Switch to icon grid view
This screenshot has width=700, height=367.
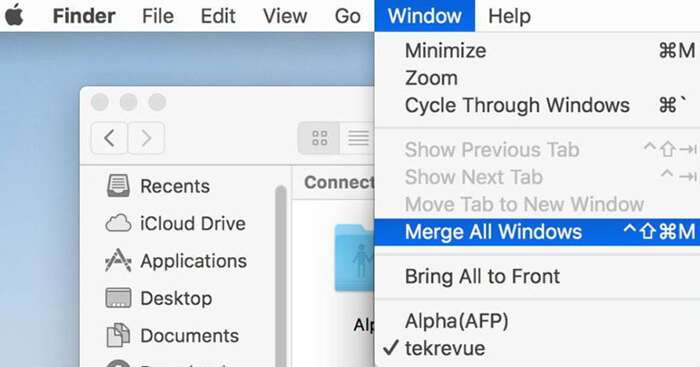point(319,138)
